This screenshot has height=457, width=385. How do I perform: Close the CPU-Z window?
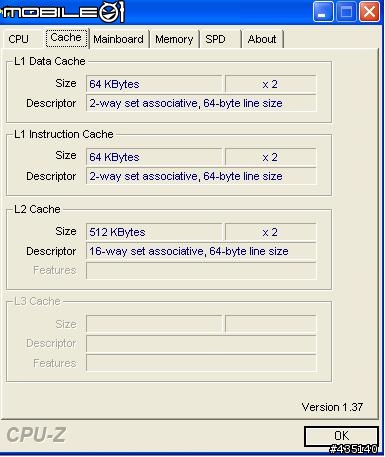pyautogui.click(x=369, y=12)
